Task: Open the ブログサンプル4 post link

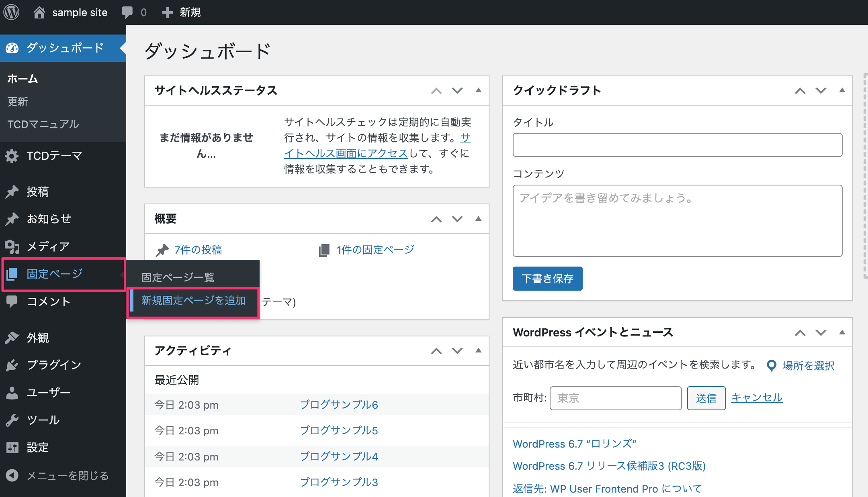Action: [x=339, y=456]
